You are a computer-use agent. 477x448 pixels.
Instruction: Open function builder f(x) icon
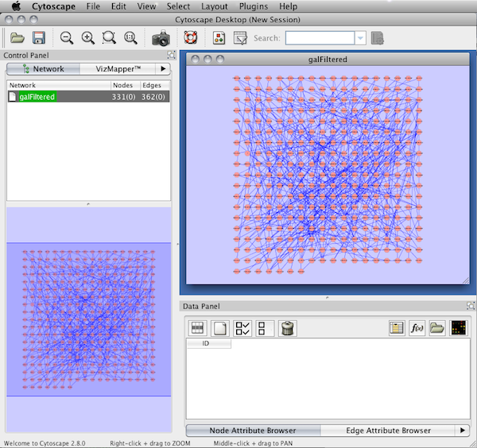[x=417, y=327]
